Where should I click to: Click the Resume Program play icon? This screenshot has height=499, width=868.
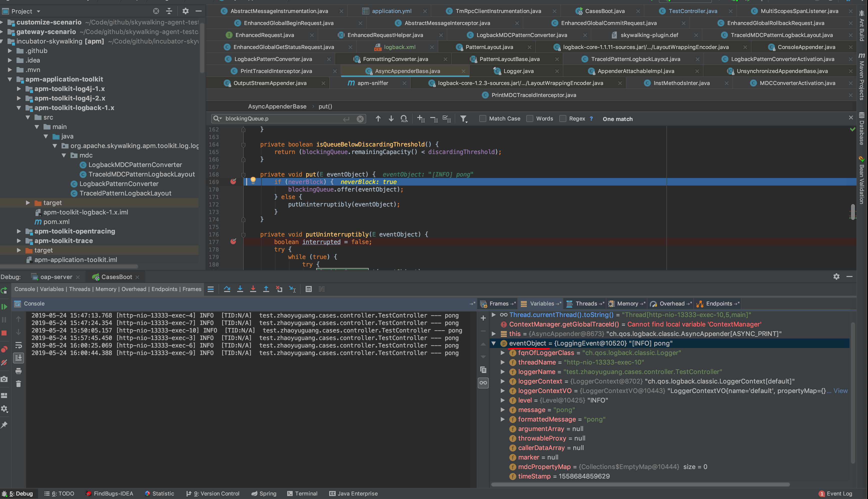point(5,306)
